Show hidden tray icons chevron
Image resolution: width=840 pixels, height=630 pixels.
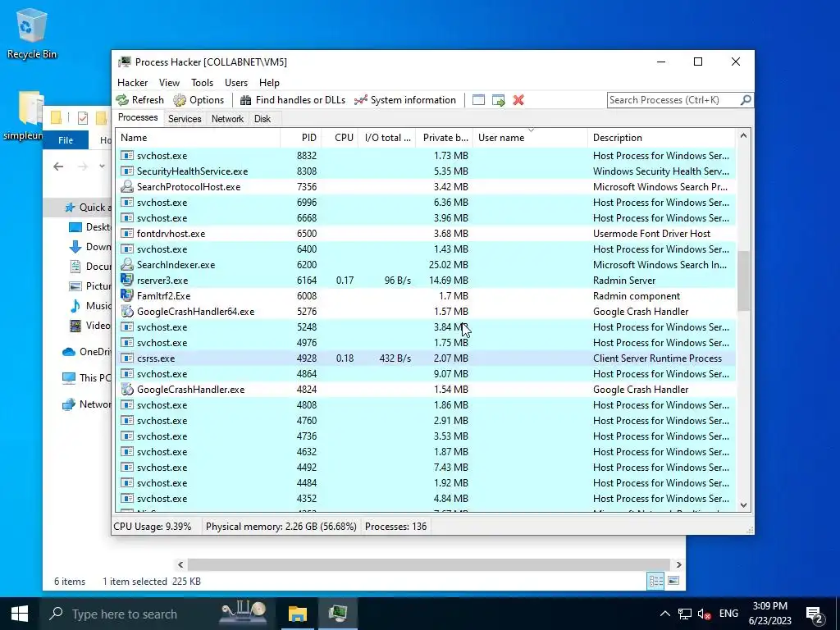664,614
